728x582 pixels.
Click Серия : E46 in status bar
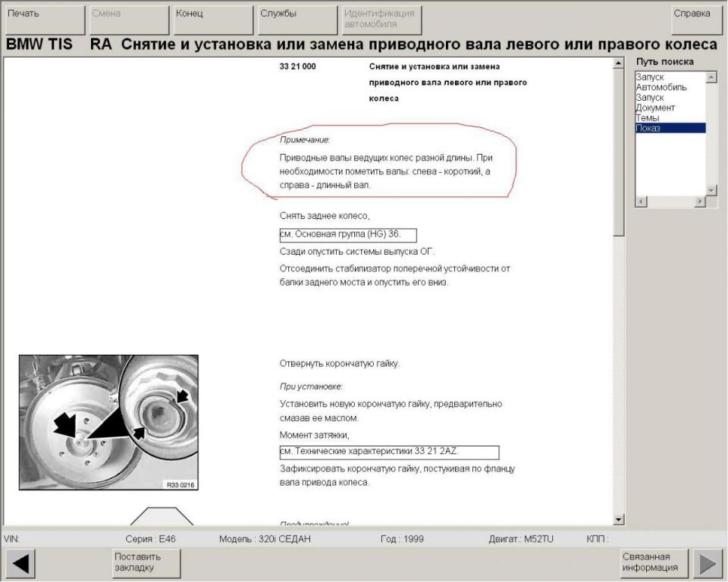pyautogui.click(x=150, y=539)
